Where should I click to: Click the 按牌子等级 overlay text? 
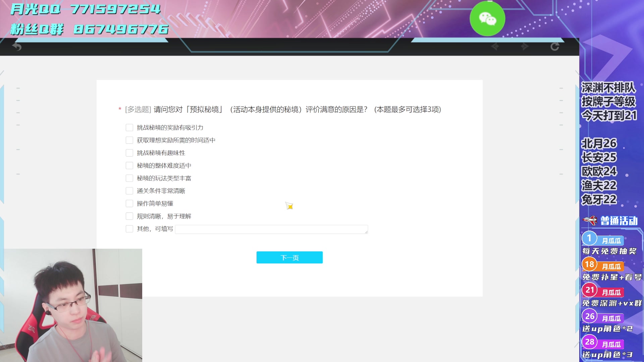coord(608,102)
